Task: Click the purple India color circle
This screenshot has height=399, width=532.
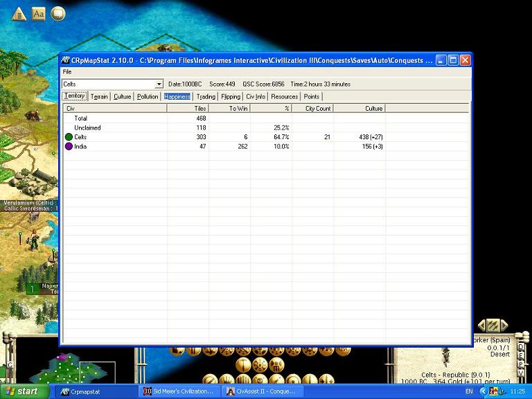Action: click(69, 147)
